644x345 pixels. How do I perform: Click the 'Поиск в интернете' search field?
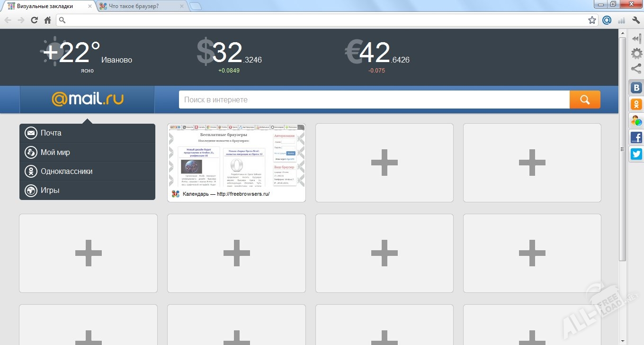click(374, 100)
